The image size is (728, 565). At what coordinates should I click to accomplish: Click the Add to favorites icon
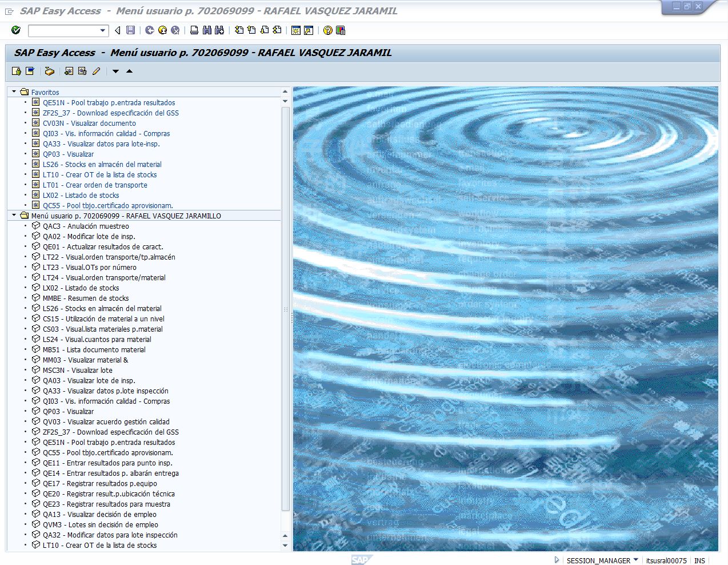pyautogui.click(x=69, y=71)
